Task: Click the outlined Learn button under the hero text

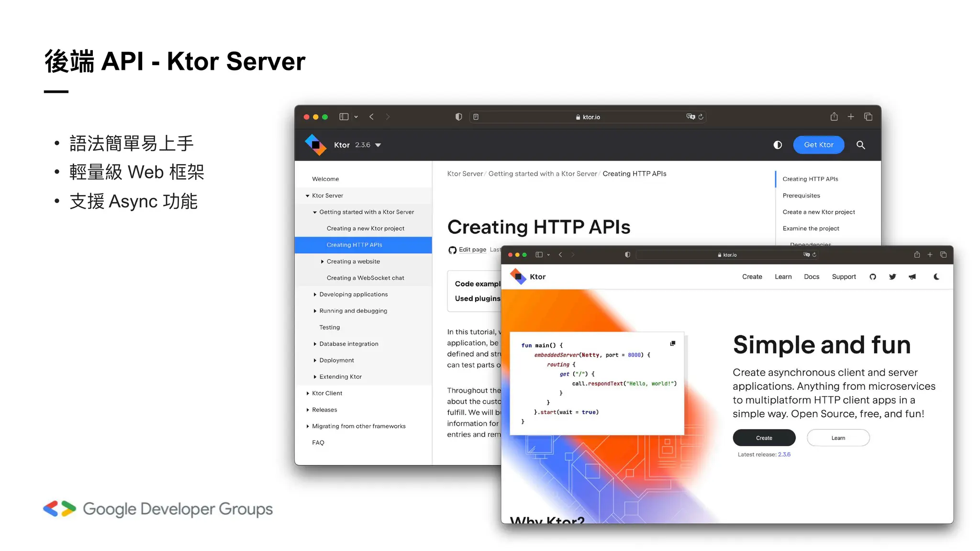Action: point(838,438)
